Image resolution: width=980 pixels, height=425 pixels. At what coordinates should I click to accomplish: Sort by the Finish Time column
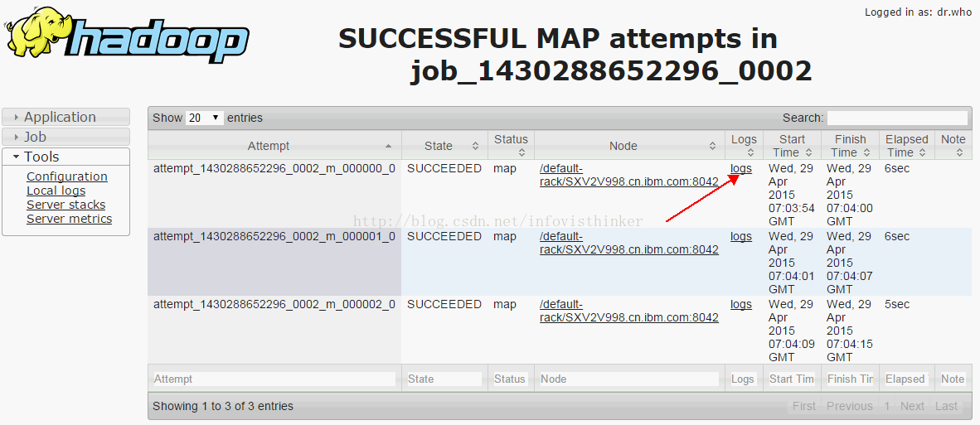850,146
